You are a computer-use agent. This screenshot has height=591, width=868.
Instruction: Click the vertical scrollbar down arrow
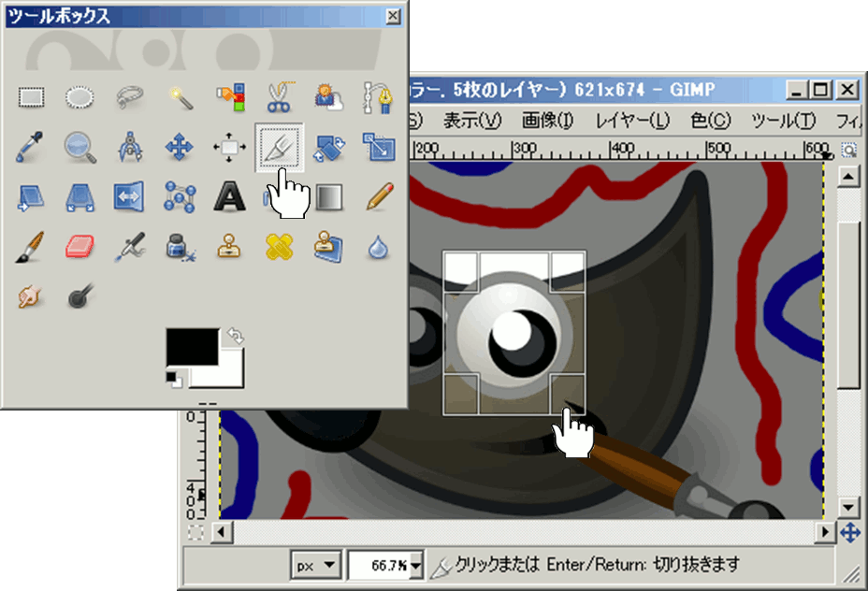click(849, 508)
